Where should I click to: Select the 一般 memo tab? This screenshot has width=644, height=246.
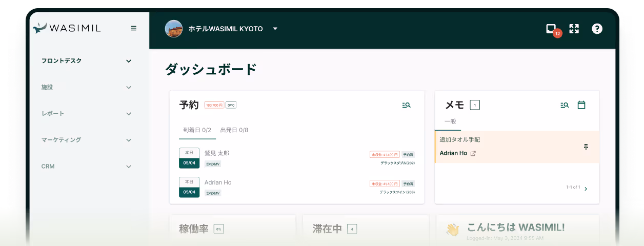click(450, 121)
